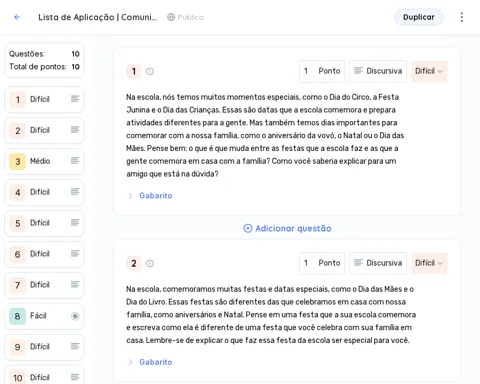This screenshot has height=384, width=480.
Task: Click the Duplicar button
Action: (x=419, y=17)
